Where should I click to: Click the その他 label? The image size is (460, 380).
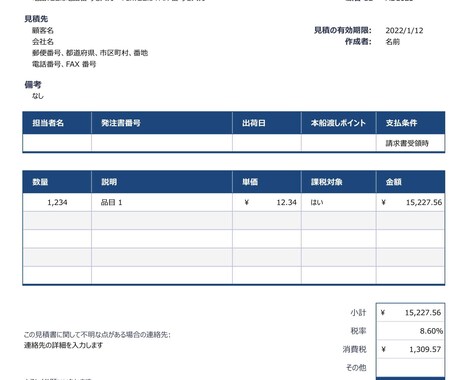[356, 368]
